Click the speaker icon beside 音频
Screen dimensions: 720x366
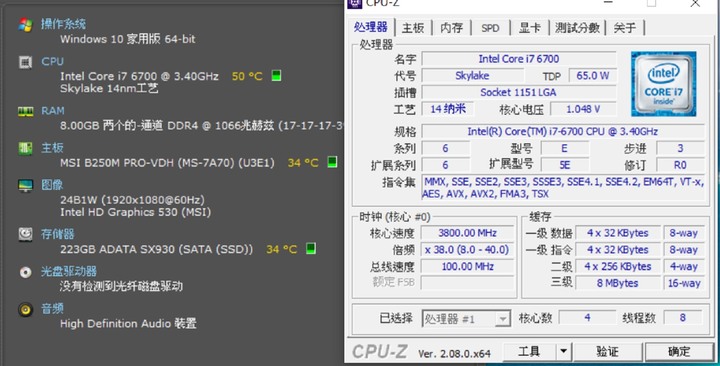click(x=26, y=309)
